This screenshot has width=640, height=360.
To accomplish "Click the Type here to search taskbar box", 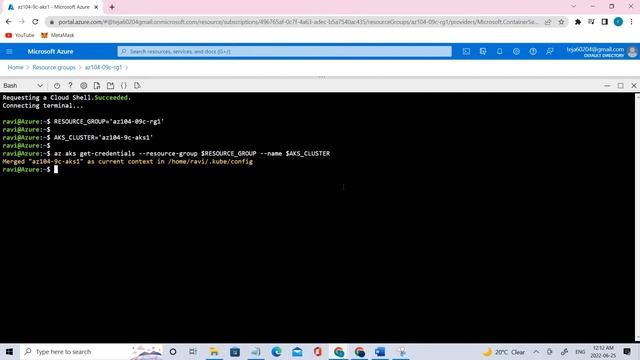I will [91, 352].
